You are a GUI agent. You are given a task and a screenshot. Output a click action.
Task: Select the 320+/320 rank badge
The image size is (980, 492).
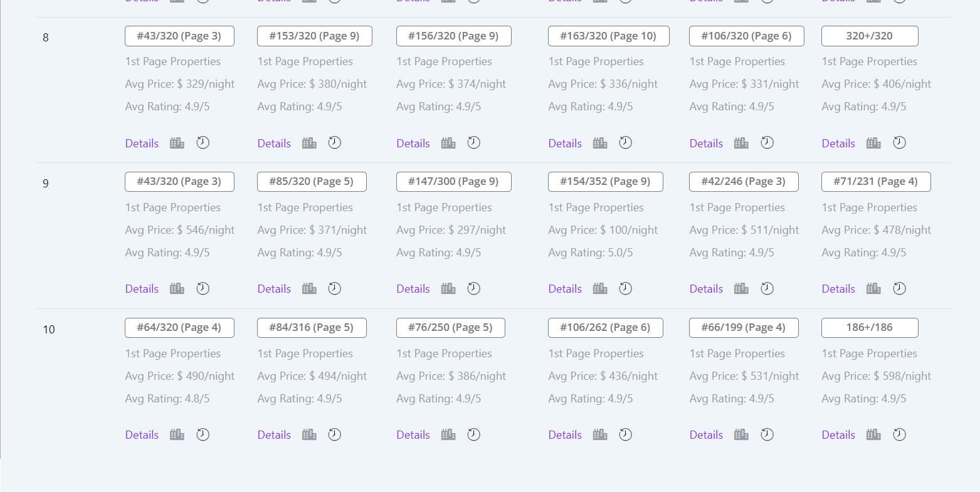[x=870, y=36]
